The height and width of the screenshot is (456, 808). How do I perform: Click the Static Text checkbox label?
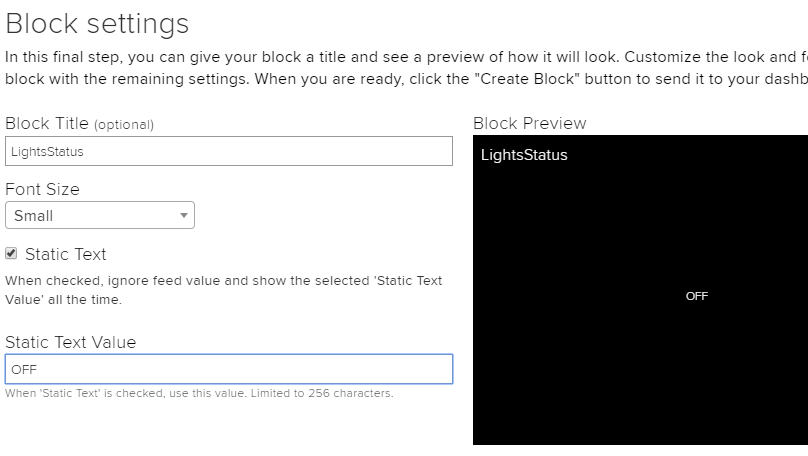(65, 254)
